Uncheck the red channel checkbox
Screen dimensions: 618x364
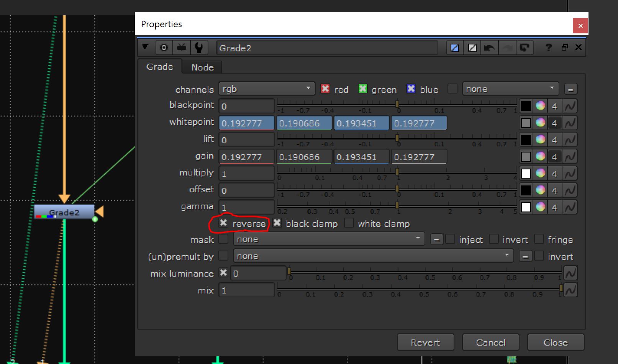pos(325,89)
